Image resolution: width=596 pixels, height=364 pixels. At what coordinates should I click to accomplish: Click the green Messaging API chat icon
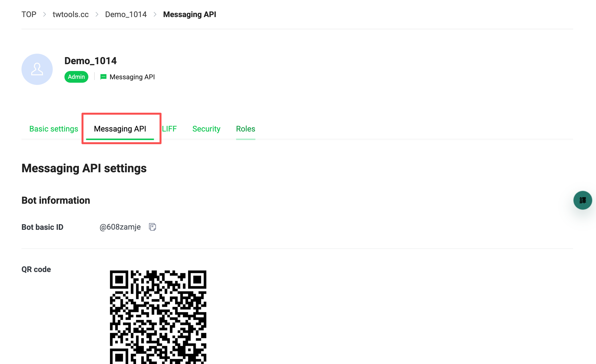103,77
